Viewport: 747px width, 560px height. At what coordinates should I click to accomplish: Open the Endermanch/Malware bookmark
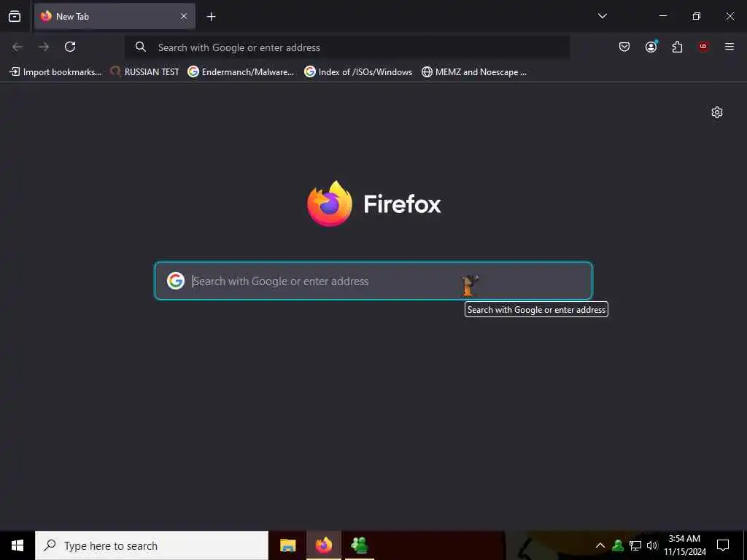click(241, 72)
